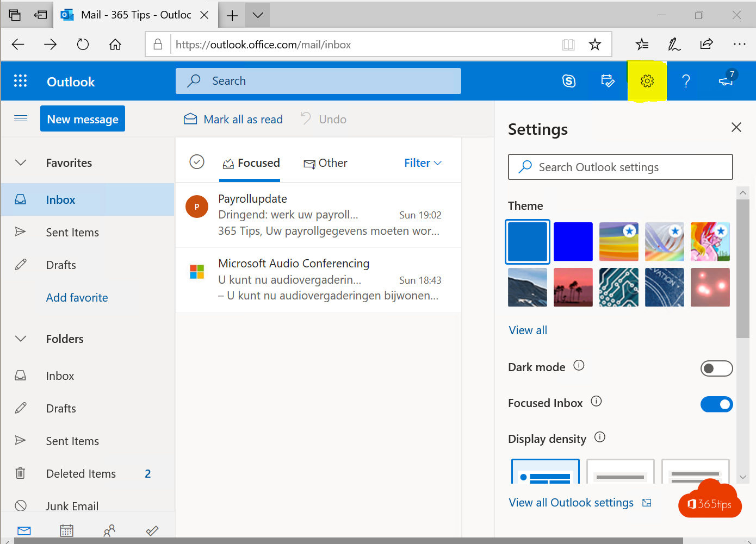
Task: Open the Outlook app launcher grid
Action: [x=20, y=81]
